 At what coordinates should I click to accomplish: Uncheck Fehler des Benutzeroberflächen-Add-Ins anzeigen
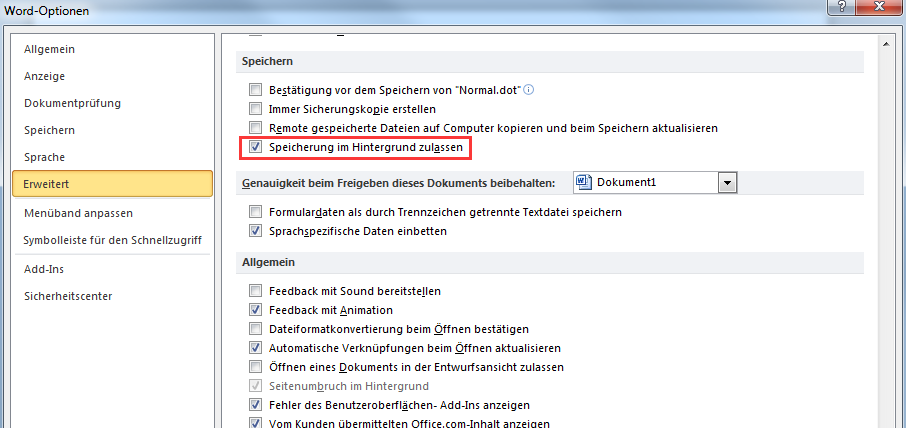[255, 404]
